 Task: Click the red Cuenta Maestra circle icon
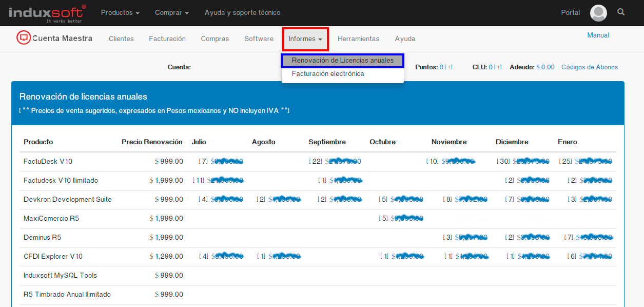pyautogui.click(x=24, y=37)
